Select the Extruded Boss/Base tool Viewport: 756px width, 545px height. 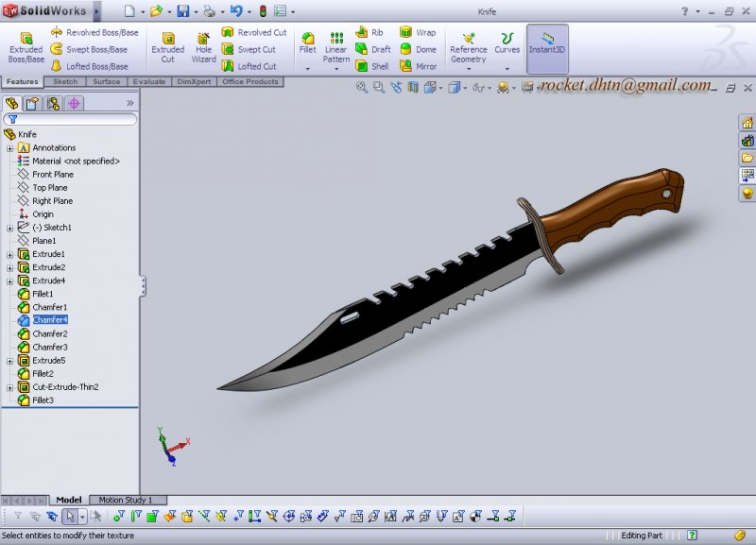coord(26,47)
